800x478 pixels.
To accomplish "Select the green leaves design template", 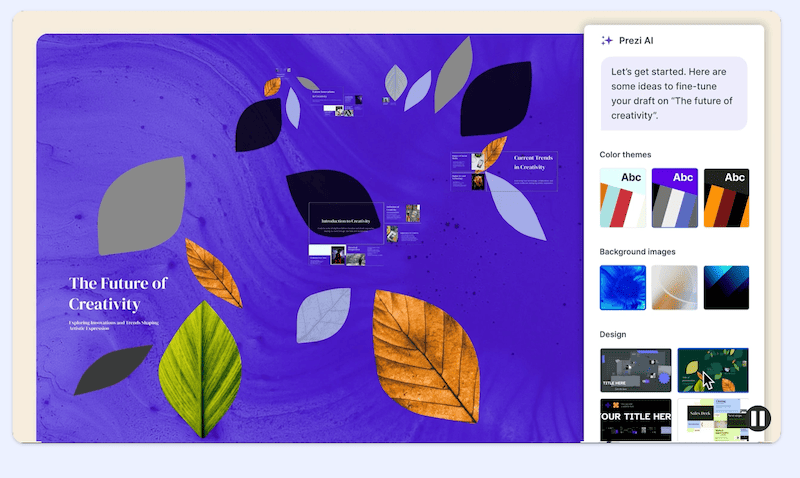I will (x=712, y=370).
